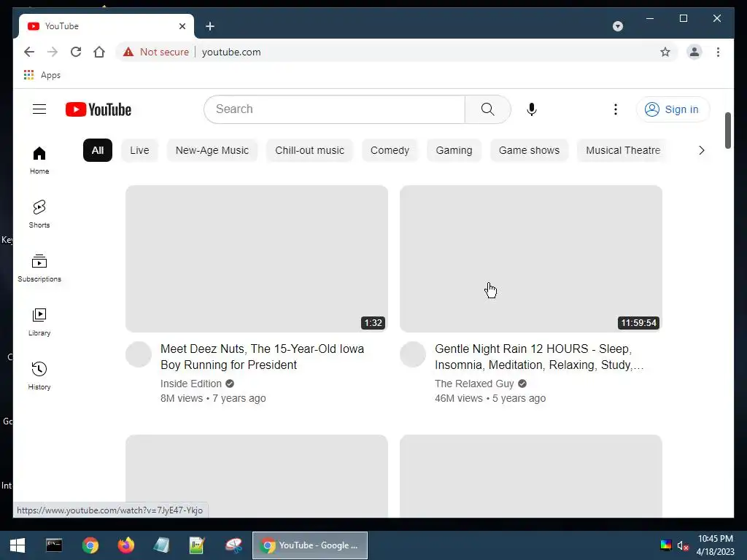The height and width of the screenshot is (560, 747).
Task: Open the Inside Edition channel link
Action: (x=191, y=384)
